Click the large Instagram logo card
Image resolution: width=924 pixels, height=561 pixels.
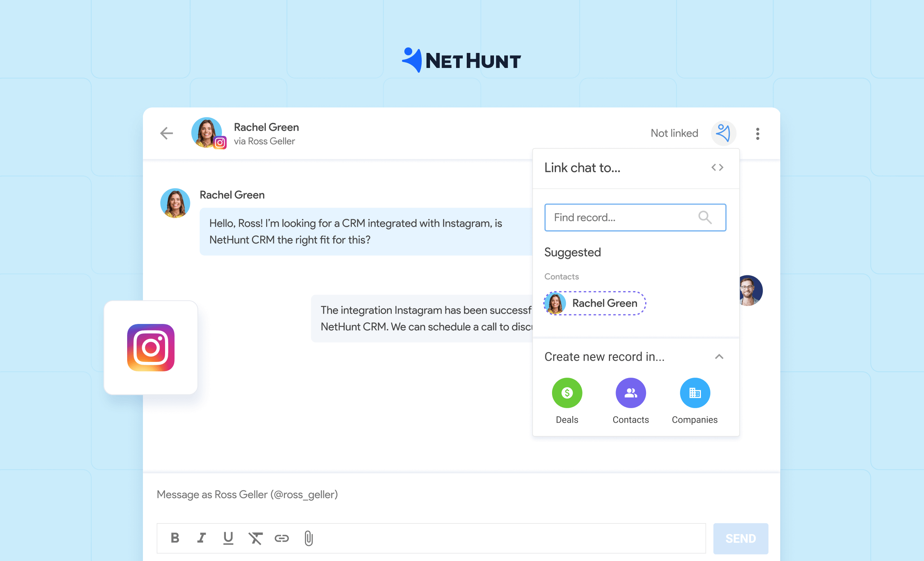pos(151,348)
